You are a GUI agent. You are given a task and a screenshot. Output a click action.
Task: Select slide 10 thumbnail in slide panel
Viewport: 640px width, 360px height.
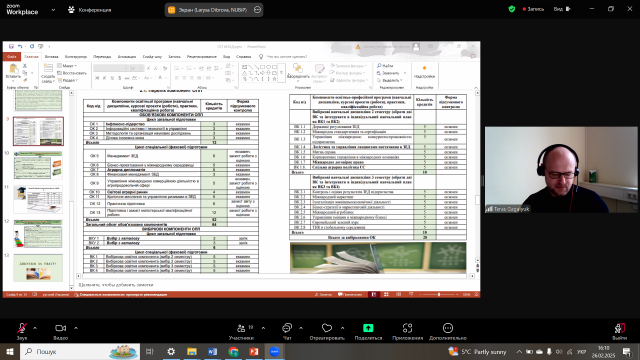coord(38,165)
